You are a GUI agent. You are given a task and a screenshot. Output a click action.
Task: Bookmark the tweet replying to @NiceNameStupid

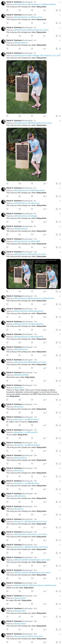click(x=56, y=196)
